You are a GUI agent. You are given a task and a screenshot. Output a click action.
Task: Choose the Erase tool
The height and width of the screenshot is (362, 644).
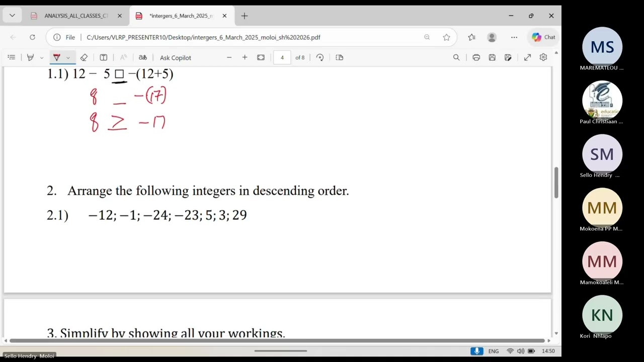pyautogui.click(x=84, y=57)
